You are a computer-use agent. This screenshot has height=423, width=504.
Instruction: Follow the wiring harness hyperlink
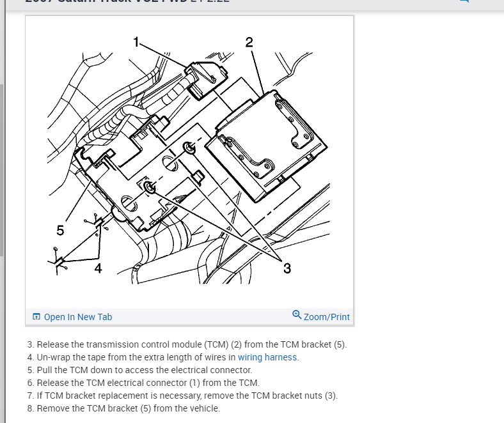pos(267,357)
